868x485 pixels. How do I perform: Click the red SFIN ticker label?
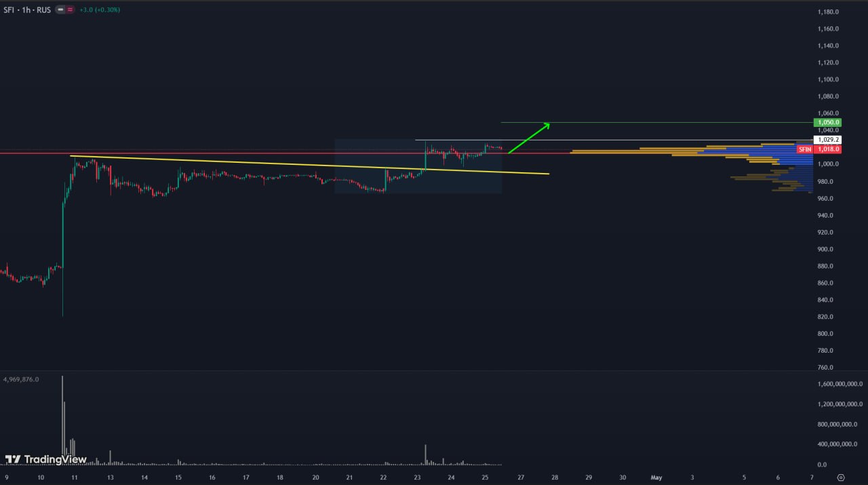tap(804, 149)
